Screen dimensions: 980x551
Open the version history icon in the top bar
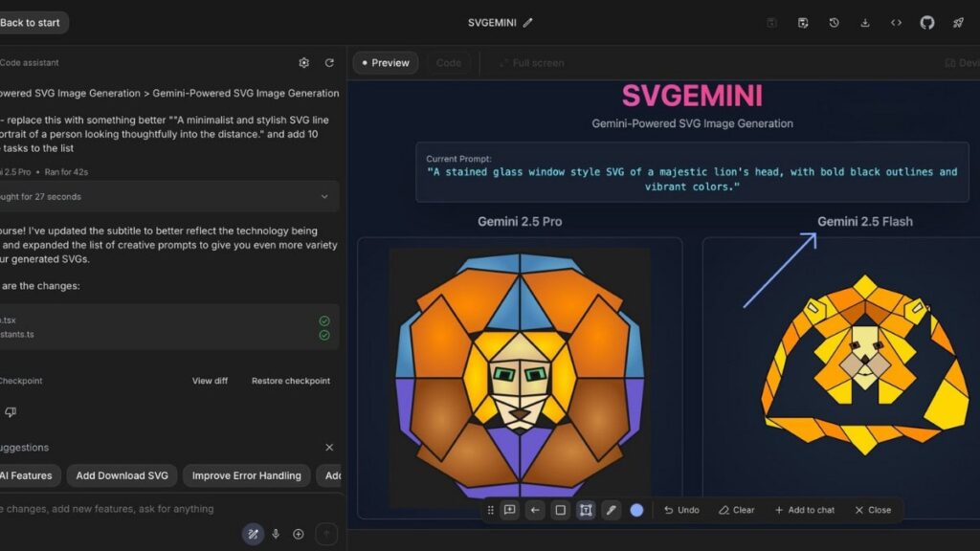(835, 22)
